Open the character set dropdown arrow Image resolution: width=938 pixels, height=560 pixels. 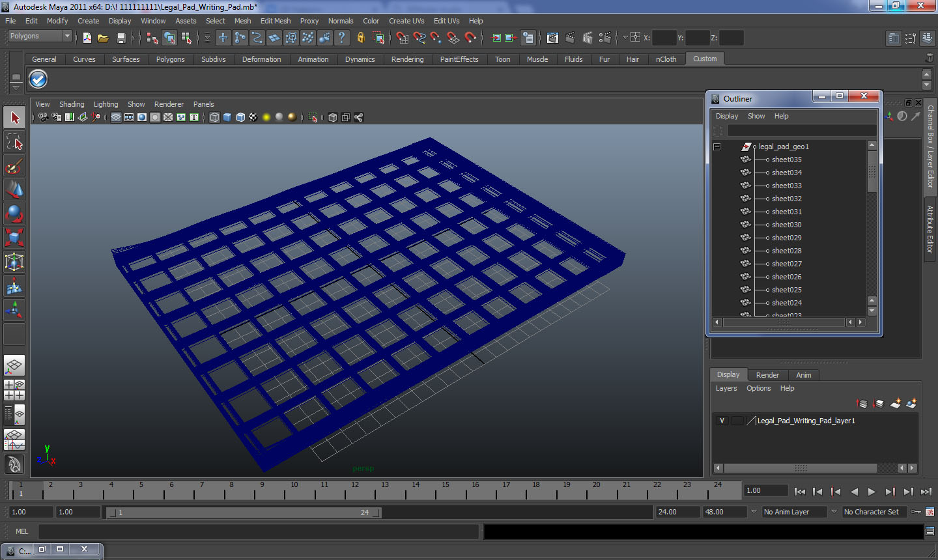point(834,512)
